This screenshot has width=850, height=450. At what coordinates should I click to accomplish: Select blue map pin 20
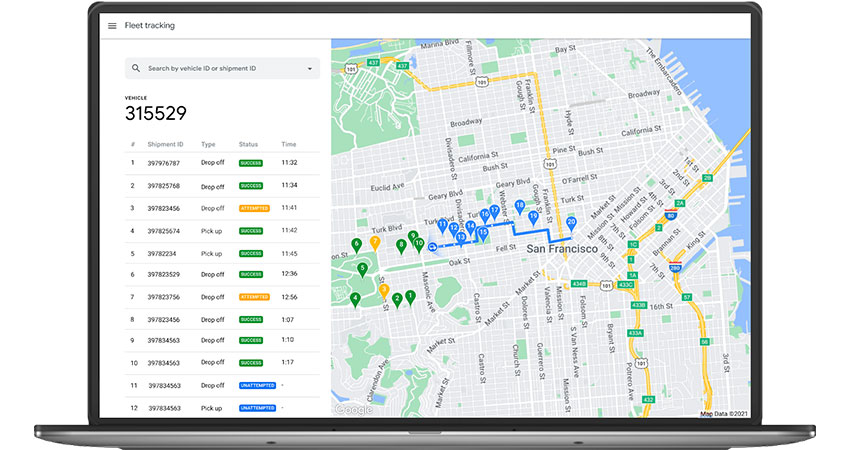(571, 223)
